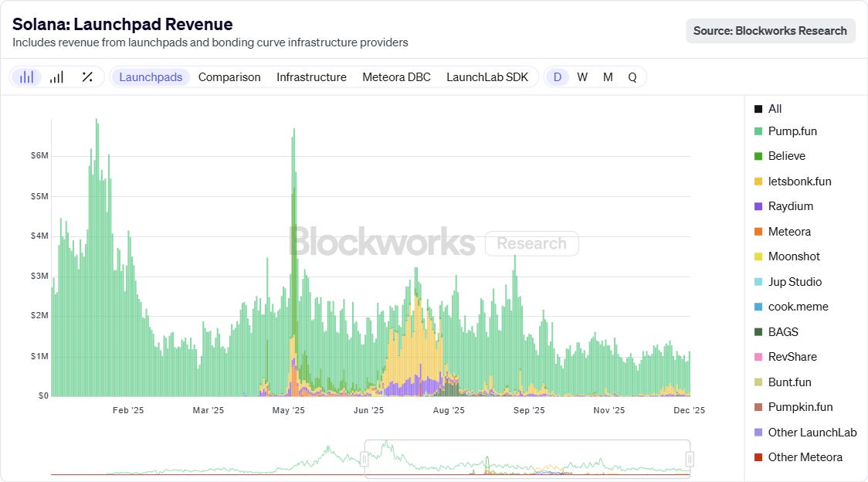This screenshot has width=868, height=482.
Task: Hide the Believe series in the legend
Action: tap(786, 156)
